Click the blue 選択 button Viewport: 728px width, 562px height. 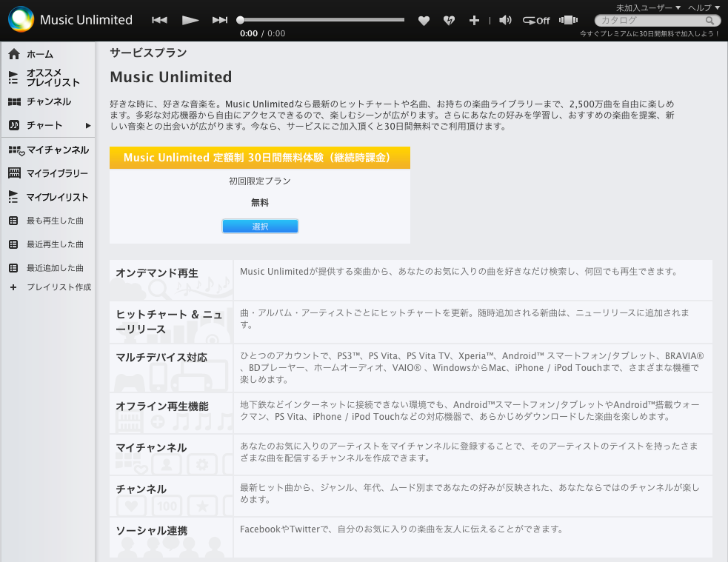260,227
